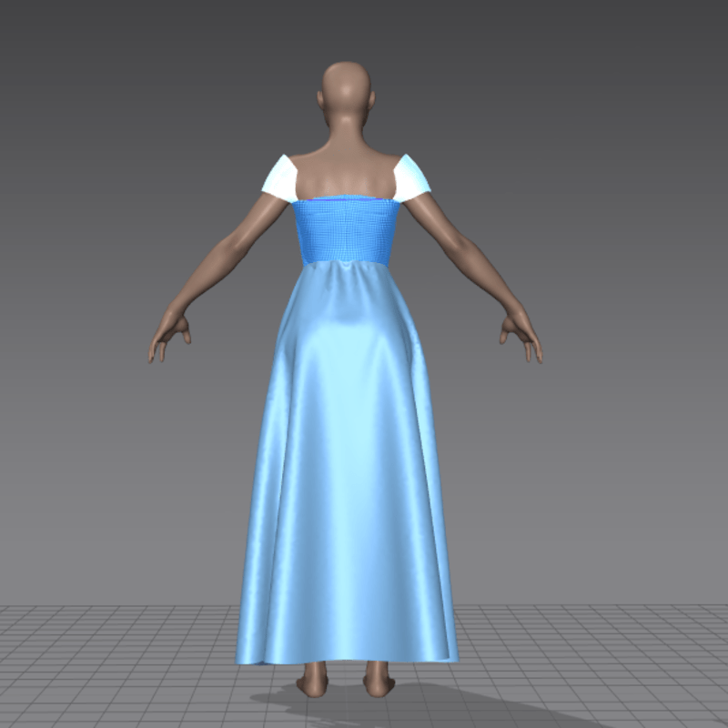Click the waist seam joining bodice and skirt

[x=346, y=262]
